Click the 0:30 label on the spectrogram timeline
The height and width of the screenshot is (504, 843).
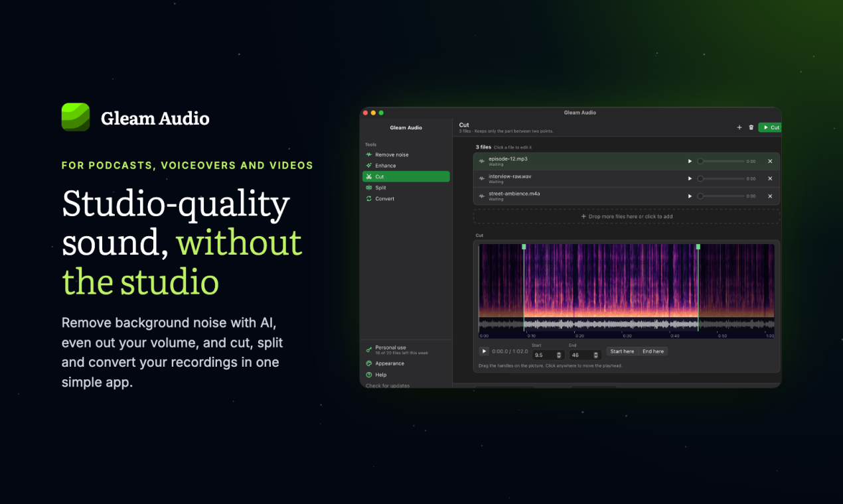(x=627, y=336)
